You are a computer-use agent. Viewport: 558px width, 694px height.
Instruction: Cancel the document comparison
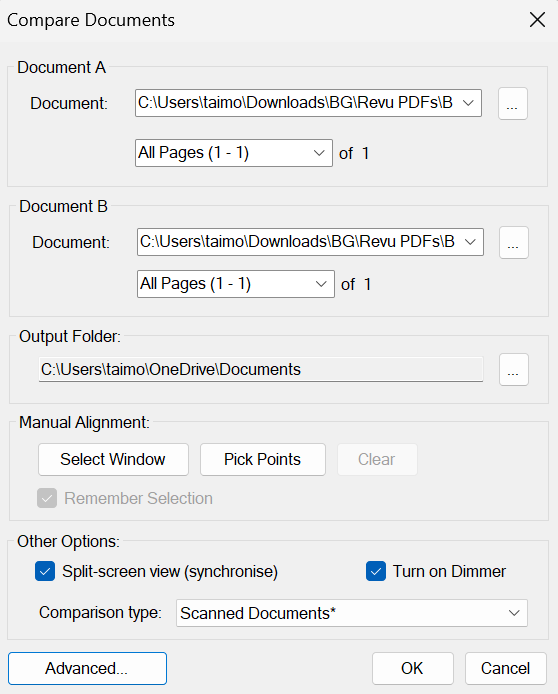pos(505,668)
